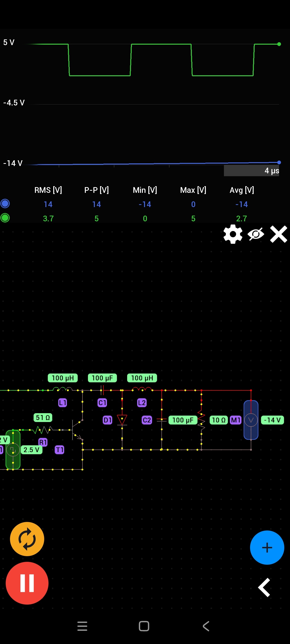Tap the 51 Ω resistor value label
This screenshot has width=290, height=644.
tap(43, 417)
